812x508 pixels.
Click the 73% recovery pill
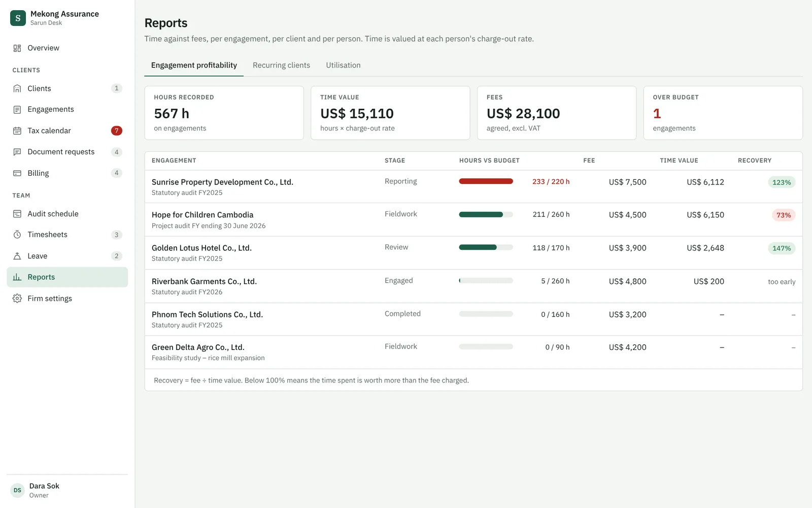(x=784, y=215)
